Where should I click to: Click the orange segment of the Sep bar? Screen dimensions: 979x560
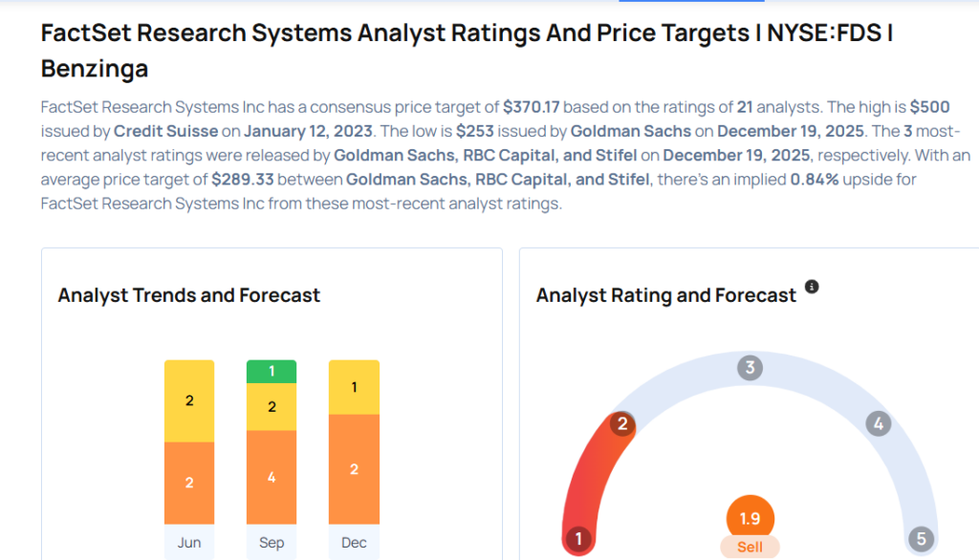pos(272,476)
